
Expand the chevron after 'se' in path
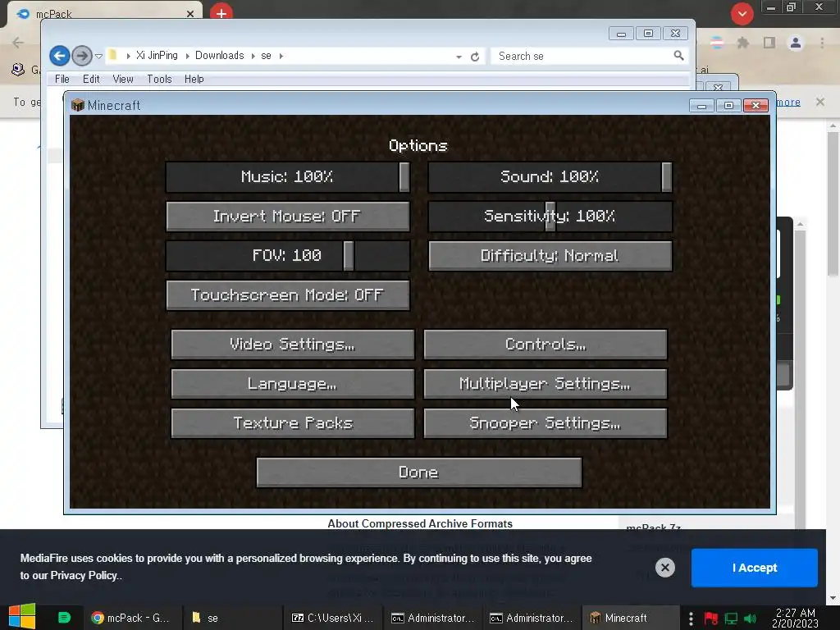coord(281,56)
